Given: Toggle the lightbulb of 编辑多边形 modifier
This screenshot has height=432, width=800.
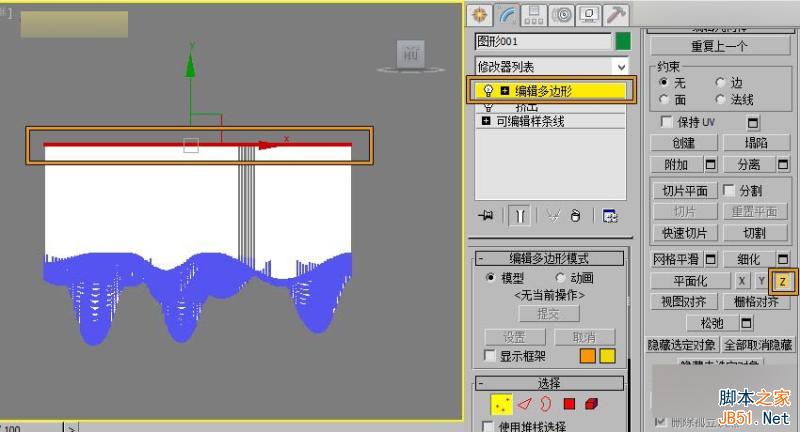Looking at the screenshot, I should [488, 91].
